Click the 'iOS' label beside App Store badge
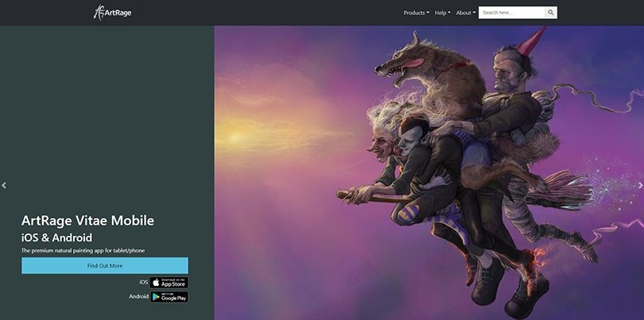The image size is (644, 320). tap(143, 282)
